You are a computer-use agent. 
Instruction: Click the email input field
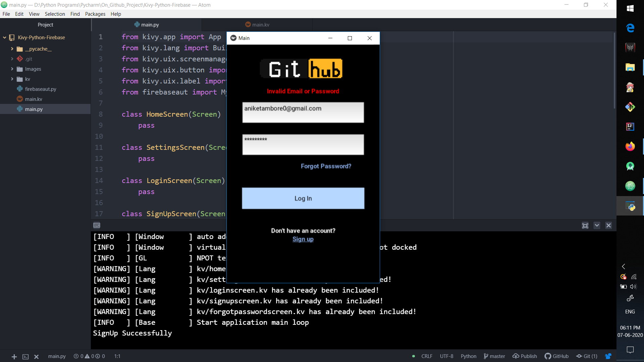(303, 113)
